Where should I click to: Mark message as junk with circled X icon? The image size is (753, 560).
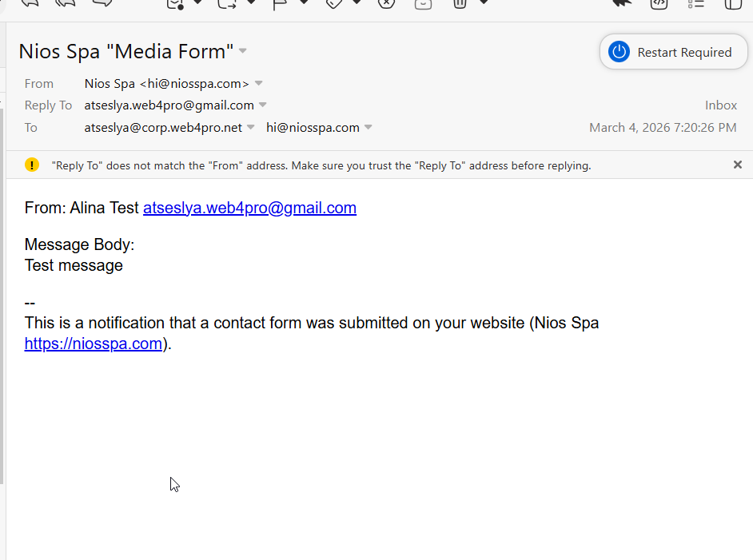click(386, 3)
